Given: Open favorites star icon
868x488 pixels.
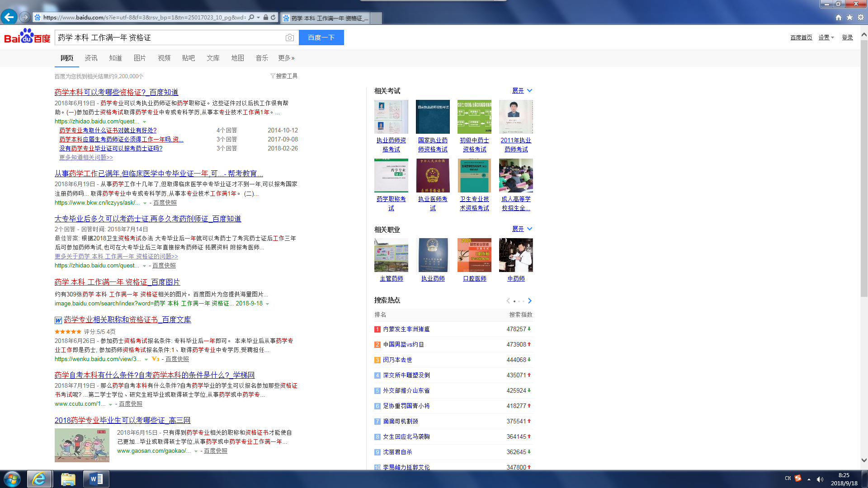Looking at the screenshot, I should tap(849, 17).
